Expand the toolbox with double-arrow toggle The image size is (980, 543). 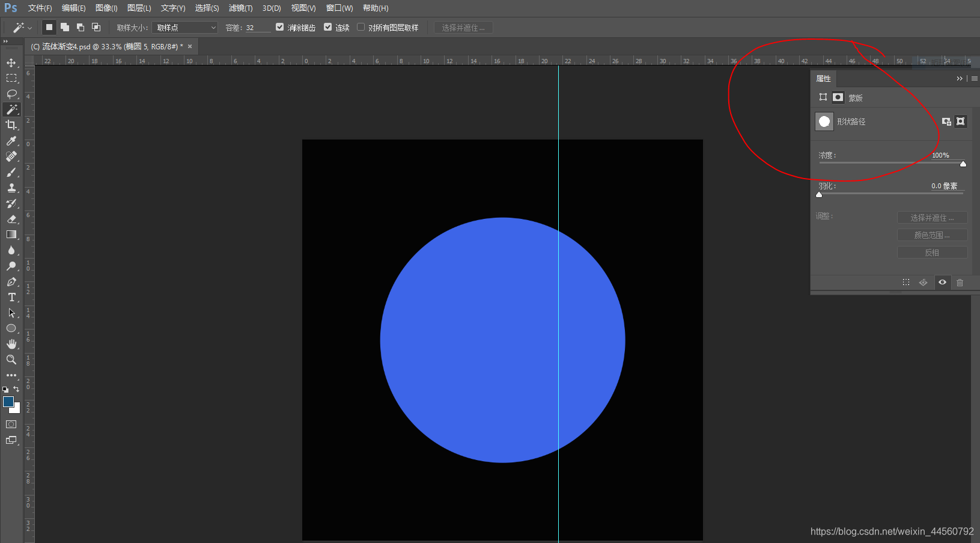click(5, 41)
